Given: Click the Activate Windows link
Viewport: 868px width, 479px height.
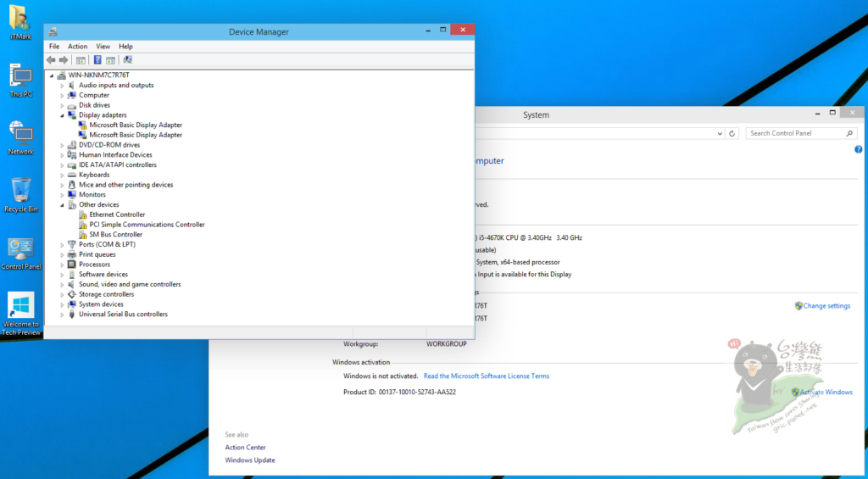Looking at the screenshot, I should pyautogui.click(x=826, y=392).
